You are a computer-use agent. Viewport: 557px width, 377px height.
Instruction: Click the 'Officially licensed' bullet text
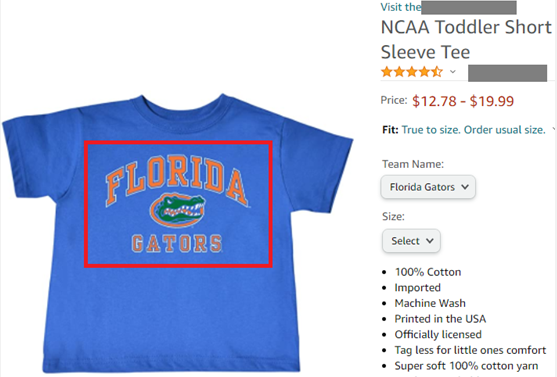(438, 335)
